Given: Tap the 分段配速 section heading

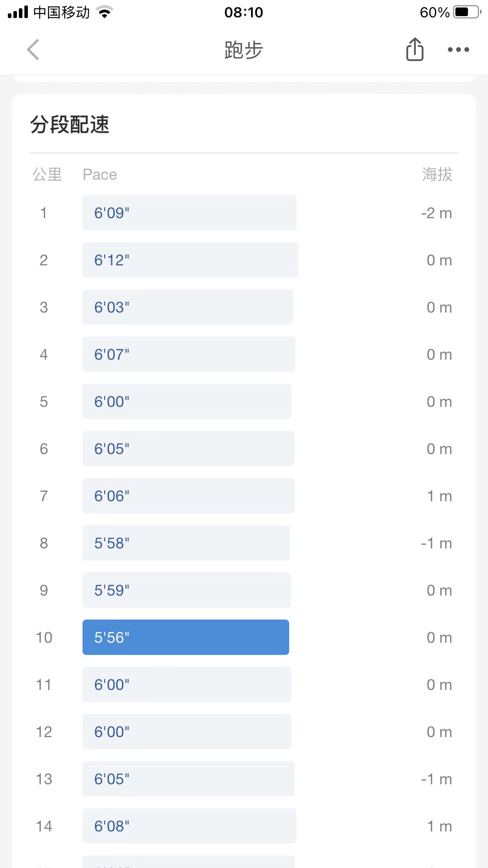Looking at the screenshot, I should pos(70,125).
